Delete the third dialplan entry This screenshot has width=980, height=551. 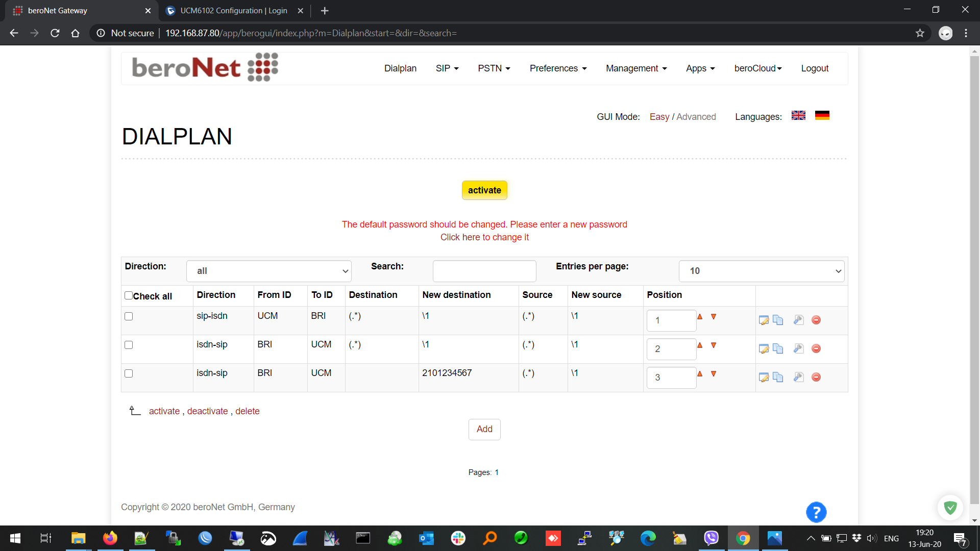click(816, 377)
